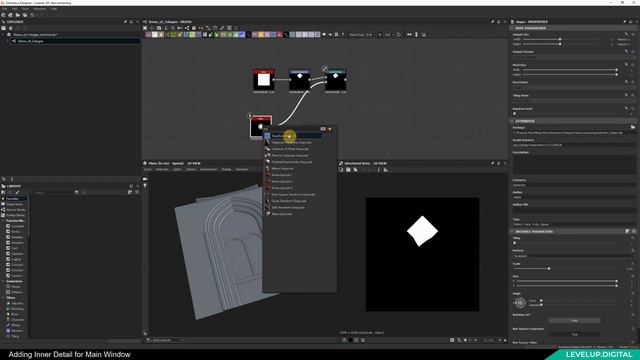
Task: Choose Non Square Transform Grayscale entry
Action: [293, 194]
